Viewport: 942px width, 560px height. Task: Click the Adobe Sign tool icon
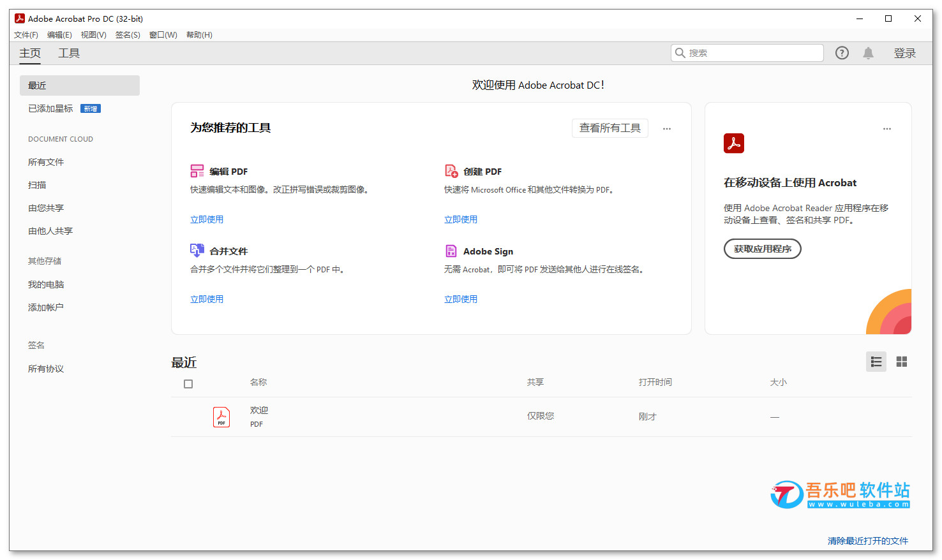point(451,251)
